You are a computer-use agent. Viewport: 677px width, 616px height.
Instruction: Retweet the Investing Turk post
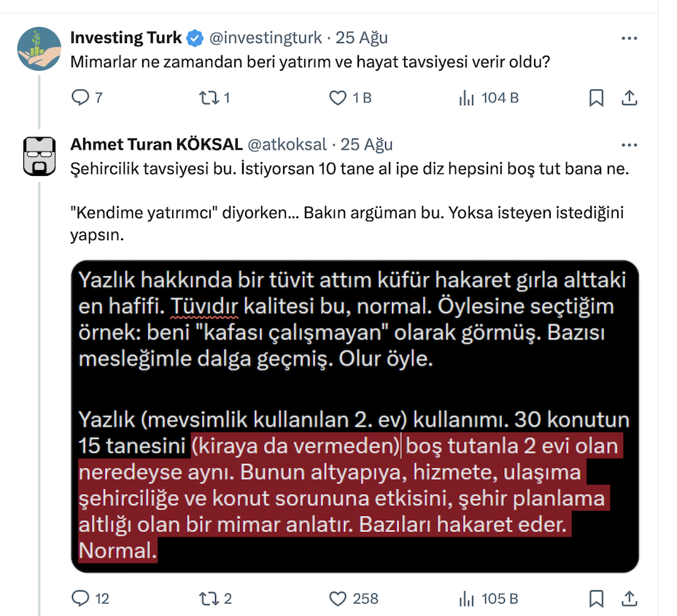(209, 97)
